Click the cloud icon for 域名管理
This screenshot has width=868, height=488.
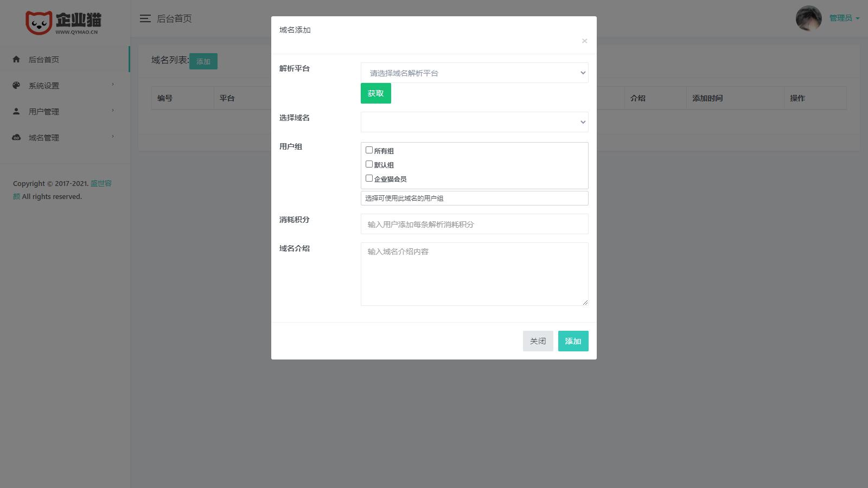pos(16,137)
